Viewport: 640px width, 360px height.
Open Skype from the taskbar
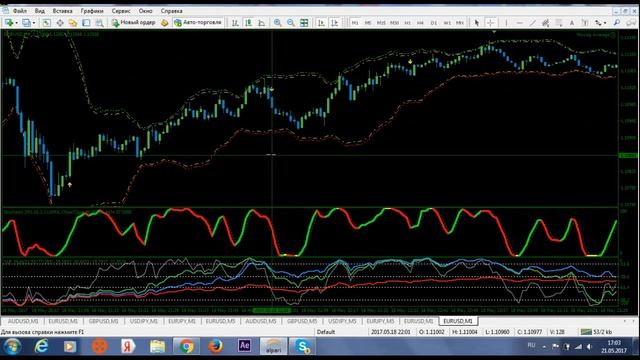[x=302, y=346]
